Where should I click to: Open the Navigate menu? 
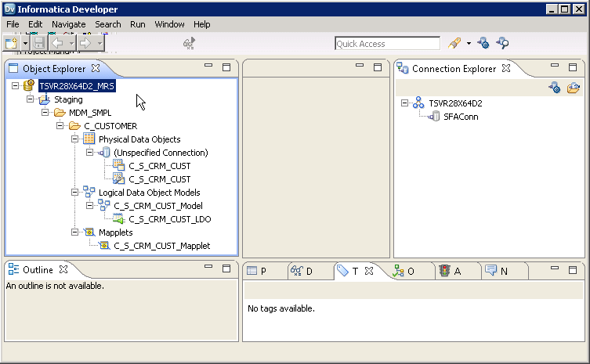69,24
